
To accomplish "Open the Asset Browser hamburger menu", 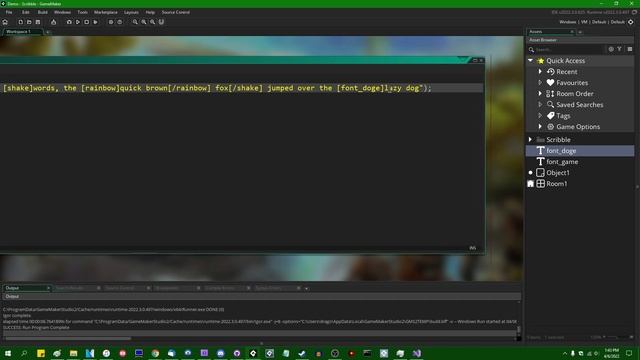I will pos(630,49).
